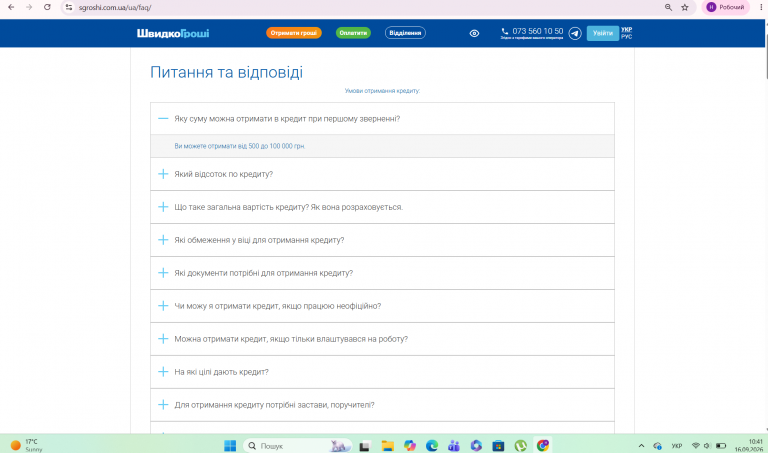The width and height of the screenshot is (768, 453).
Task: Expand 'Який відсоток по кредиту?' question
Action: click(x=382, y=174)
